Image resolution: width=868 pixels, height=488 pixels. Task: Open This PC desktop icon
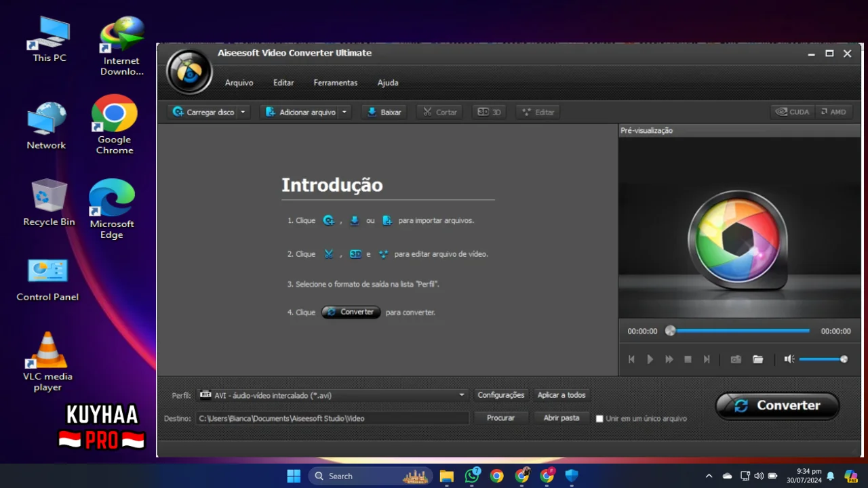[50, 39]
